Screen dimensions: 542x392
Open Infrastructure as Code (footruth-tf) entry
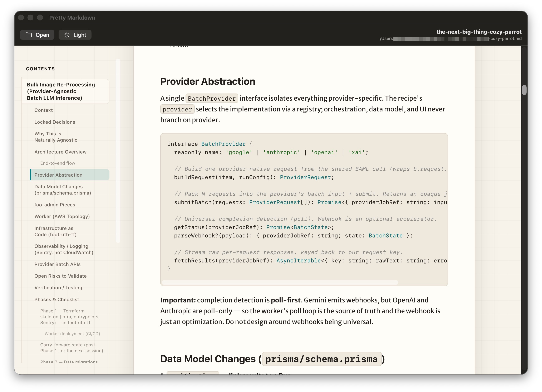coord(55,231)
